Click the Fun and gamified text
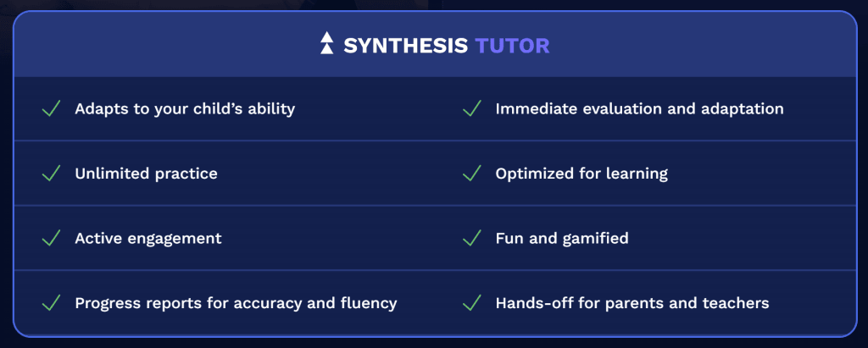This screenshot has height=348, width=868. coord(562,238)
